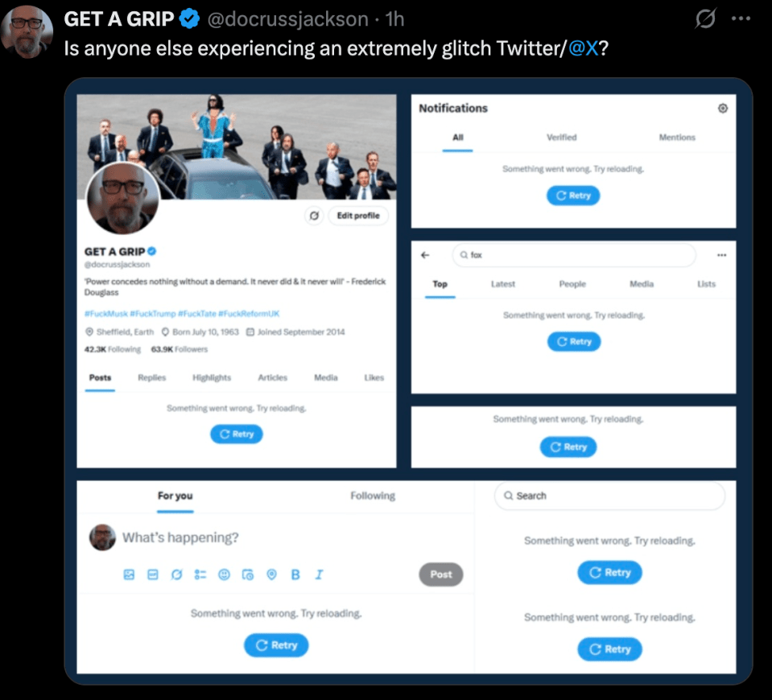
Task: Go back with the search arrow
Action: tap(425, 255)
